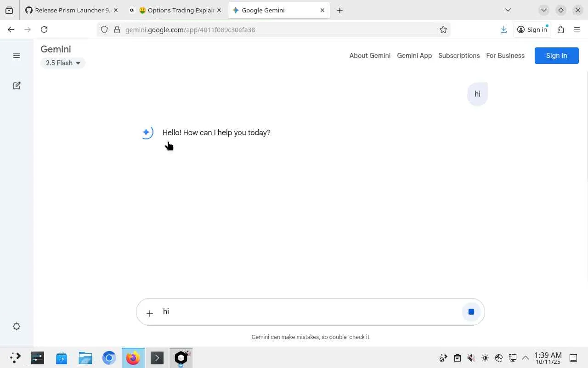Show the desktop with the peek button
The height and width of the screenshot is (368, 588).
click(573, 358)
